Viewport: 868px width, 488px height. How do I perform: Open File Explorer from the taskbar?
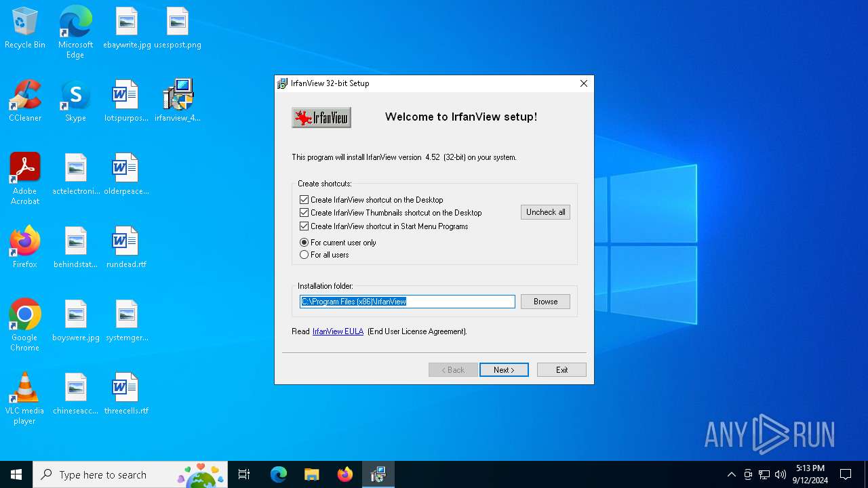tap(311, 474)
